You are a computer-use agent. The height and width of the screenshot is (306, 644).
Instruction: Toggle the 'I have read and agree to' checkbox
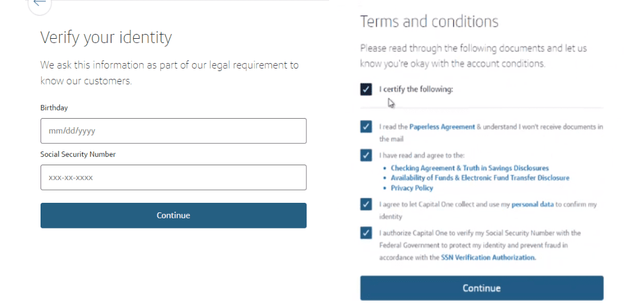pos(366,156)
